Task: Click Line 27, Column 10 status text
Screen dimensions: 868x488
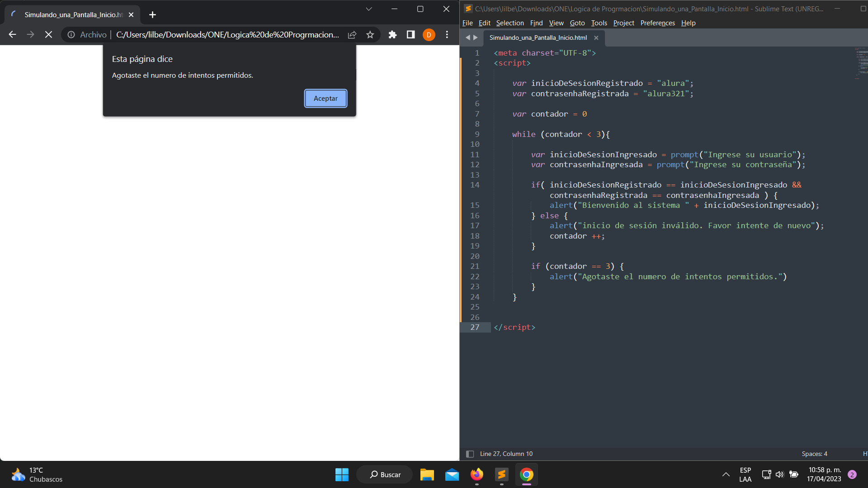Action: [x=506, y=454]
